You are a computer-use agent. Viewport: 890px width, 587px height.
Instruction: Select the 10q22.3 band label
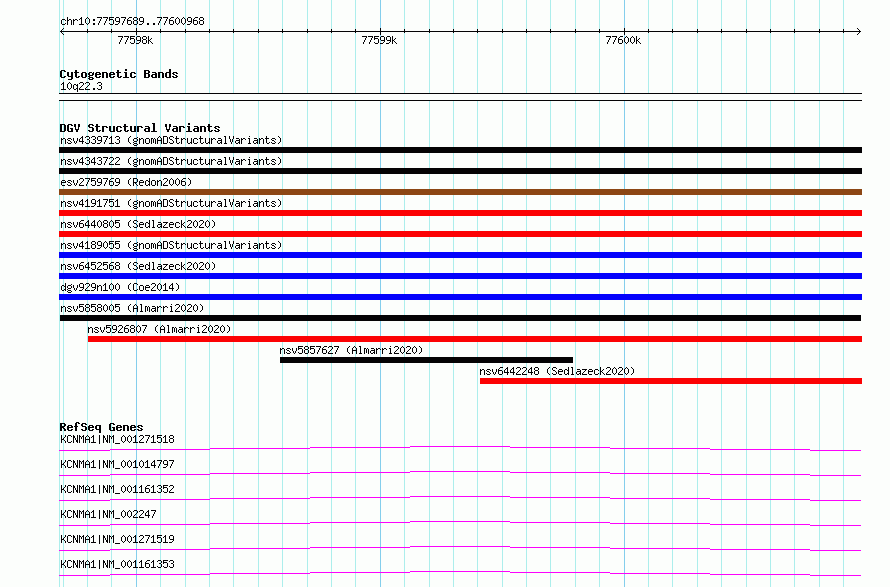coord(81,86)
